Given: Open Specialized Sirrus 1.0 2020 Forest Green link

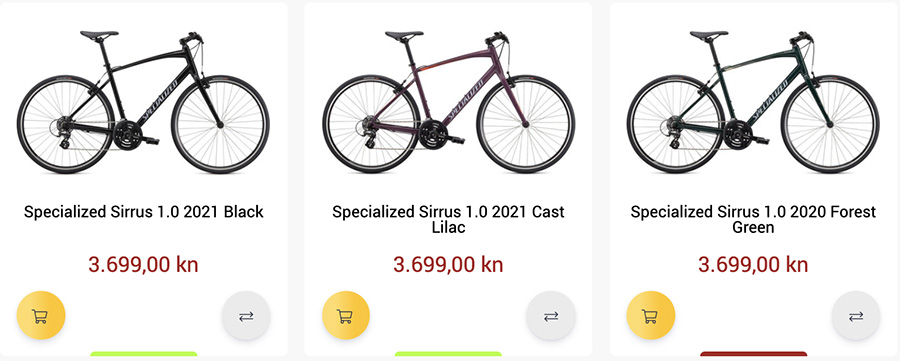Looking at the screenshot, I should click(753, 219).
